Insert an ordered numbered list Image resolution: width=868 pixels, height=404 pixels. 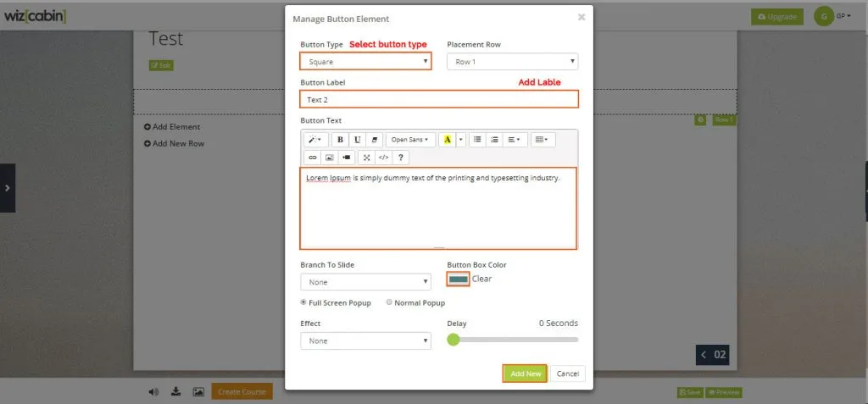coord(494,140)
